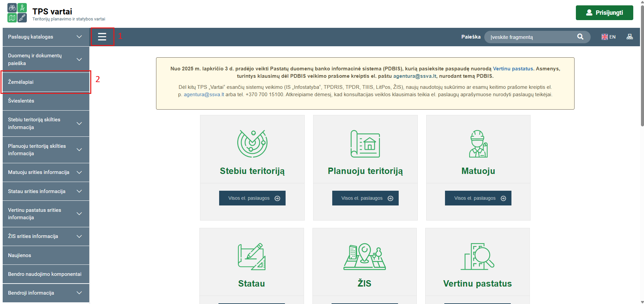Image resolution: width=644 pixels, height=304 pixels.
Task: Click the search magnifier icon
Action: pos(580,37)
